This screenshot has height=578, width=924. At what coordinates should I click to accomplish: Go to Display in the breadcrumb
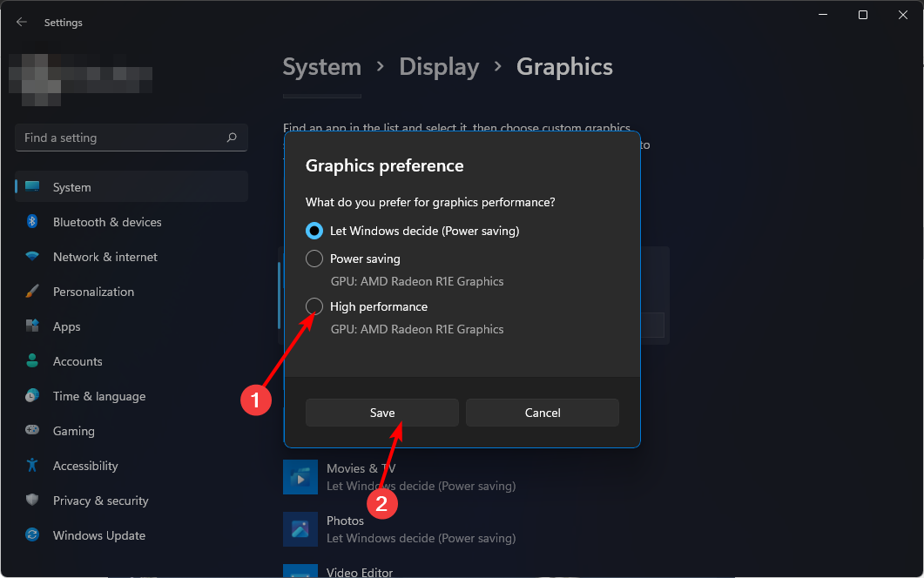[439, 66]
